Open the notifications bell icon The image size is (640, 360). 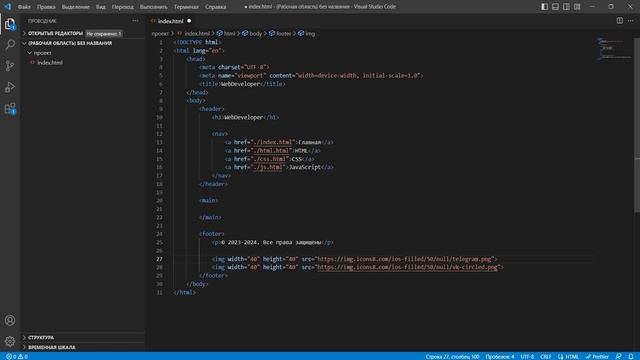pyautogui.click(x=631, y=356)
